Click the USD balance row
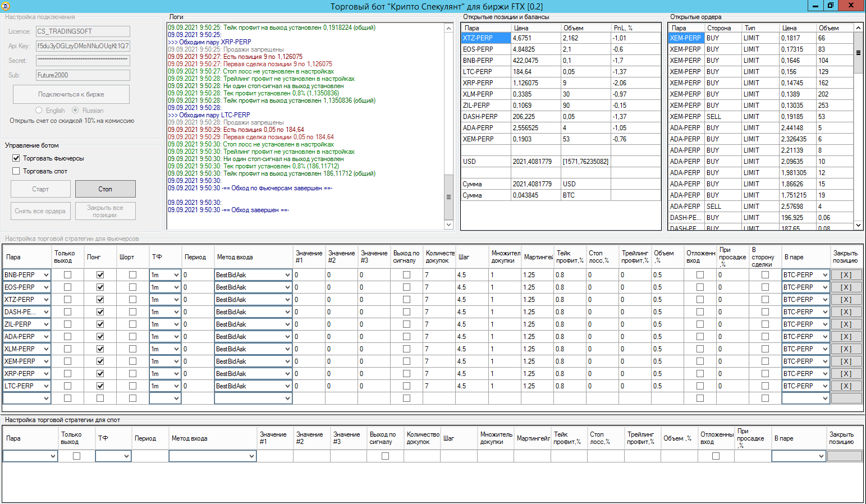The image size is (866, 504). (x=561, y=162)
